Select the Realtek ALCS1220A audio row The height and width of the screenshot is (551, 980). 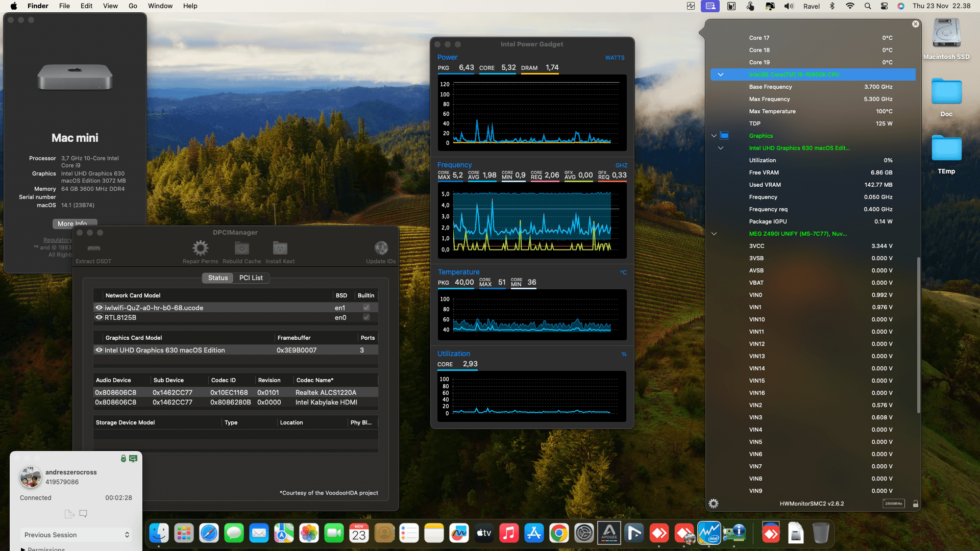(236, 392)
